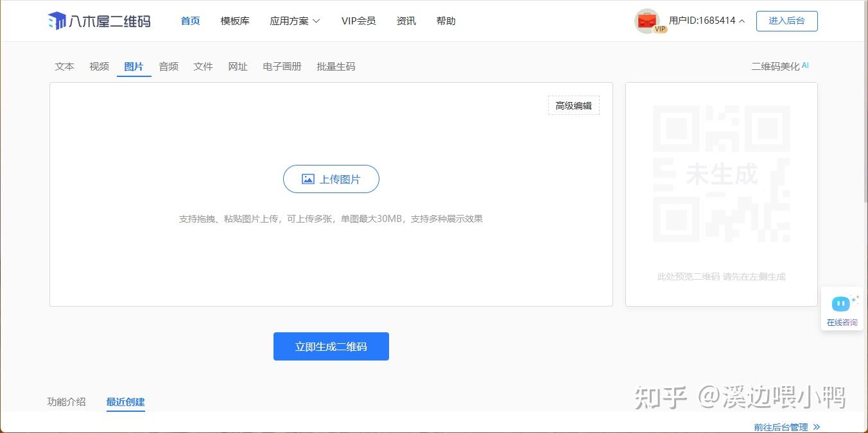Open 高级编辑 advanced editing
868x433 pixels.
tap(574, 105)
